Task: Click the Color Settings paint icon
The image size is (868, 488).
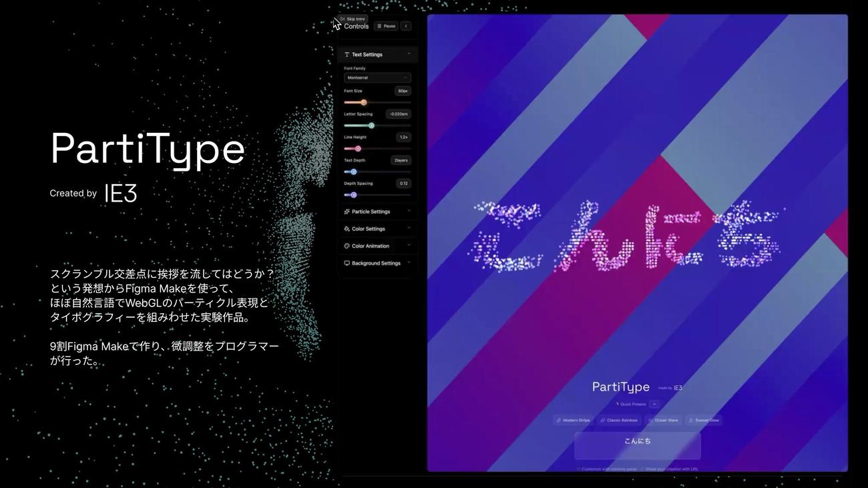Action: click(347, 229)
